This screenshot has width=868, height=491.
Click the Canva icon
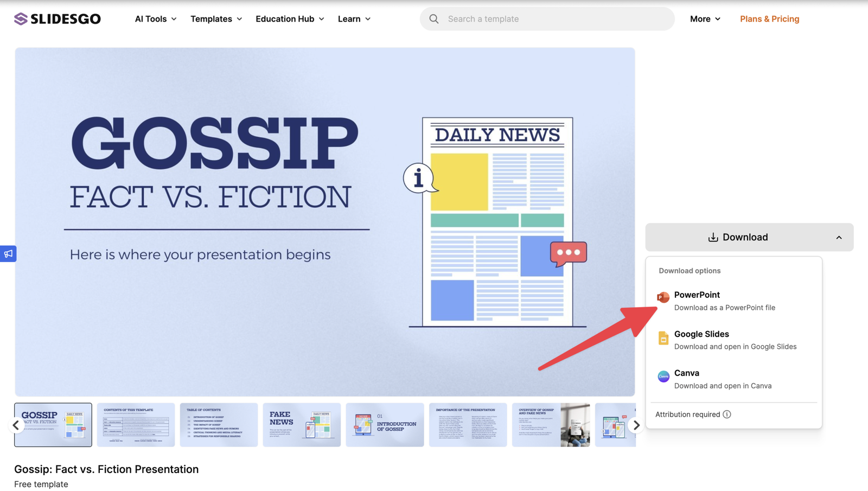663,377
